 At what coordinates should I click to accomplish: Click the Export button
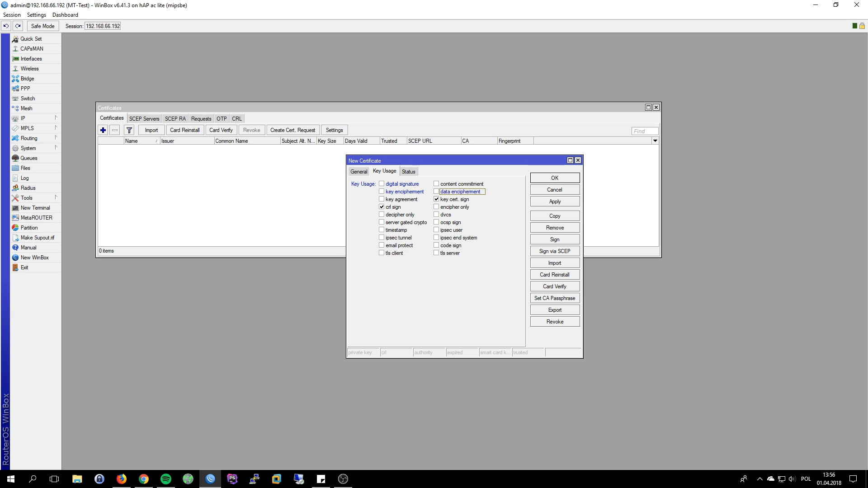[554, 310]
